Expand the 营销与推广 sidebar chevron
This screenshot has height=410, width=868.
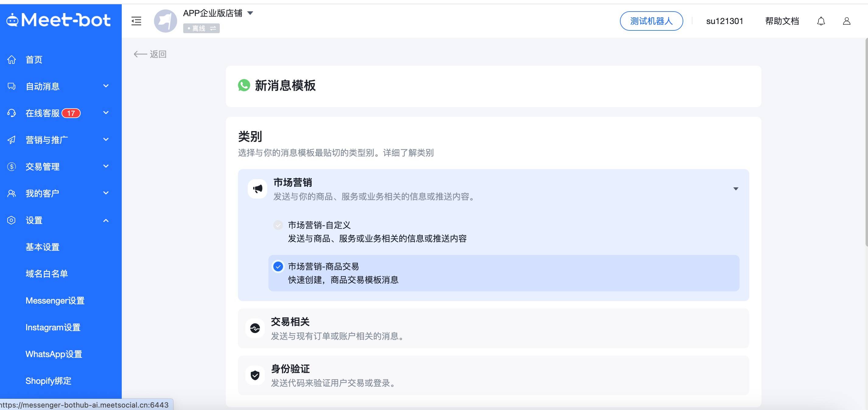click(x=106, y=139)
